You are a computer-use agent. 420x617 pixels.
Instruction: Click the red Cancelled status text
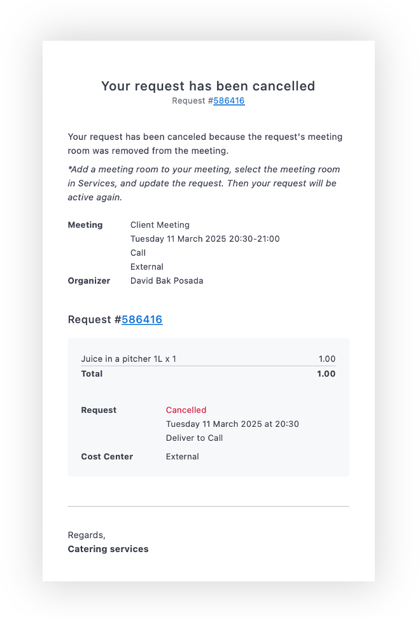(x=186, y=410)
